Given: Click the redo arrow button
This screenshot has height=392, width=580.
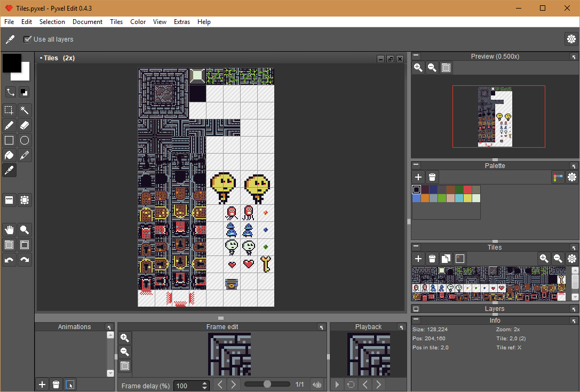Looking at the screenshot, I should coord(25,260).
